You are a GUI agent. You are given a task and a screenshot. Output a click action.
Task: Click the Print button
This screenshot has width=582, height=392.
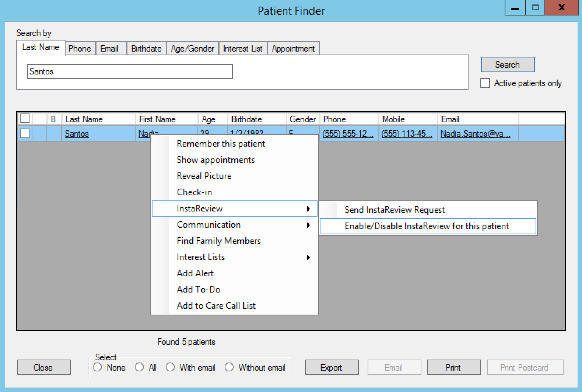[454, 367]
